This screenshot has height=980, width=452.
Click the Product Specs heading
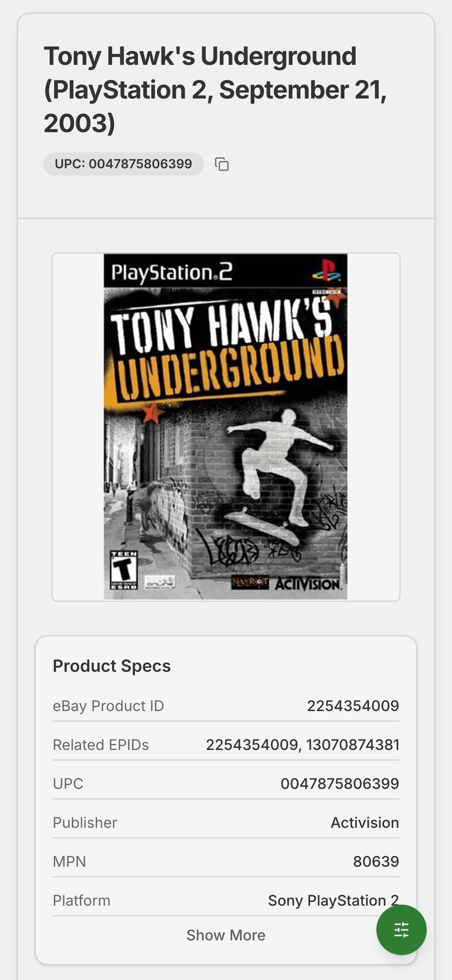(x=112, y=666)
